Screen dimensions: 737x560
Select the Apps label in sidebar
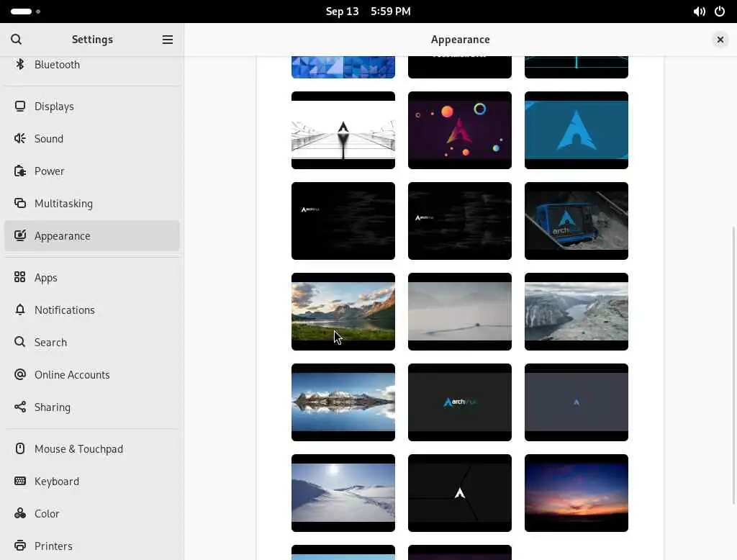point(45,278)
